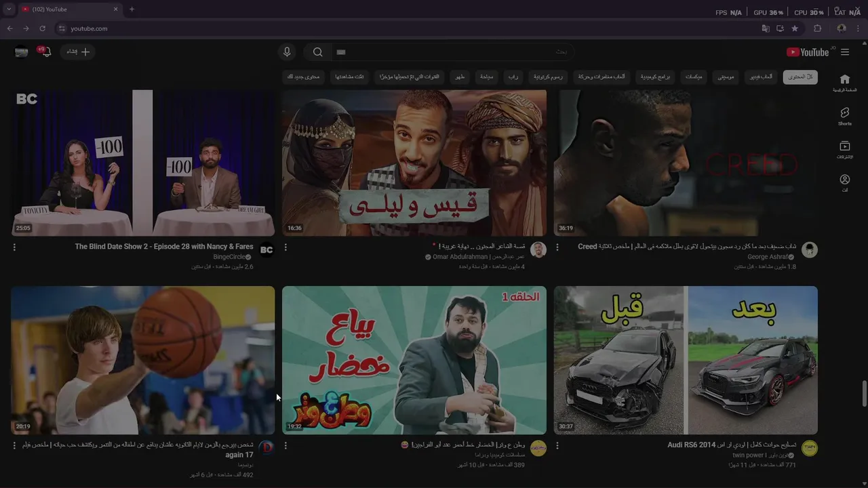This screenshot has height=488, width=868.
Task: Open the notifications bell
Action: [x=45, y=52]
